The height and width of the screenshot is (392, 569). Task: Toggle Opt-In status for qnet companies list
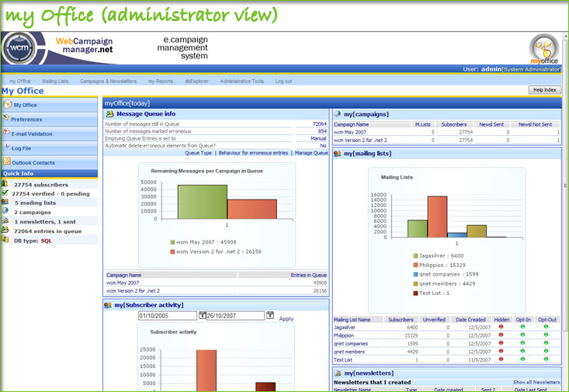click(522, 342)
